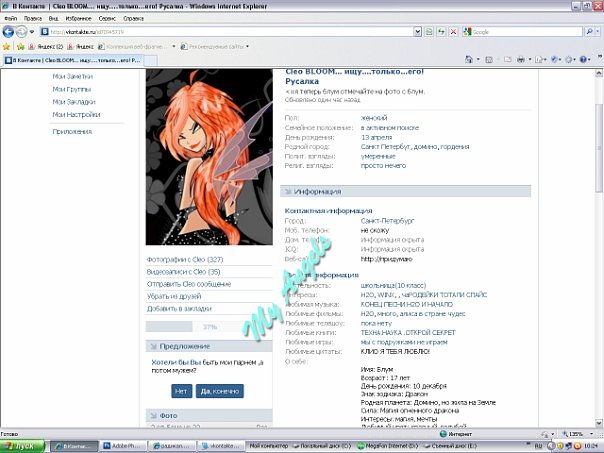Click the Windows Пуск start button
Image resolution: width=604 pixels, height=453 pixels.
pos(22,446)
